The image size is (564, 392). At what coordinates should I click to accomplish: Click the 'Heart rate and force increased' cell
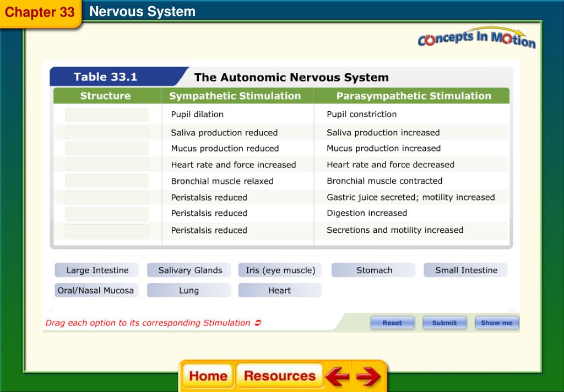point(234,165)
